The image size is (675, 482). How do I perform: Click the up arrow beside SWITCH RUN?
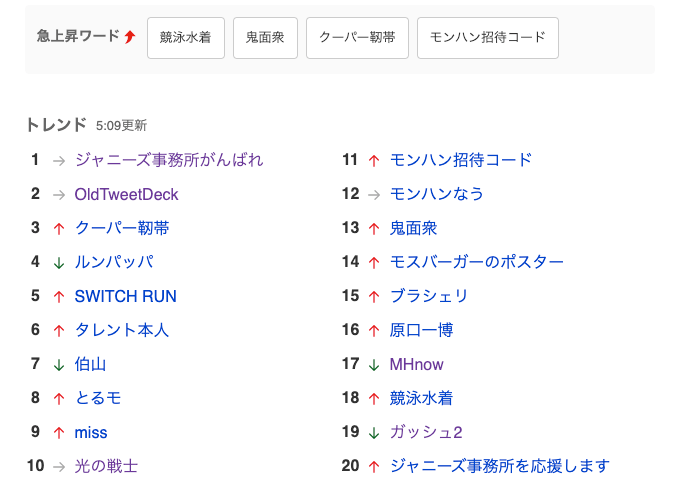pyautogui.click(x=59, y=297)
